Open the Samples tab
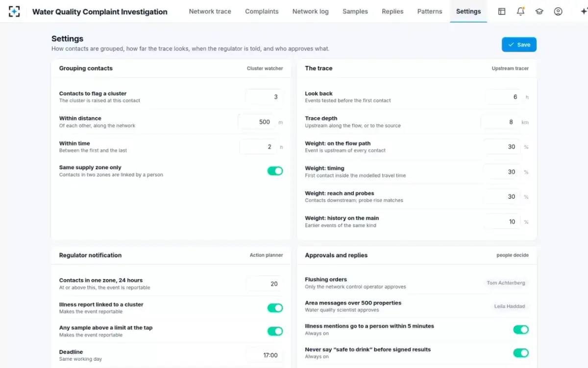 (x=355, y=11)
